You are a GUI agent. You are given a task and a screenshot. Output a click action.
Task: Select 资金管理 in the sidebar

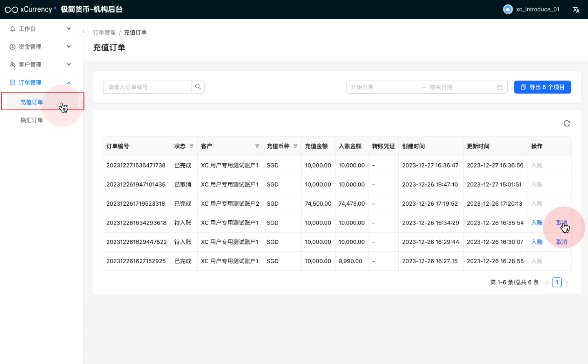coord(30,47)
